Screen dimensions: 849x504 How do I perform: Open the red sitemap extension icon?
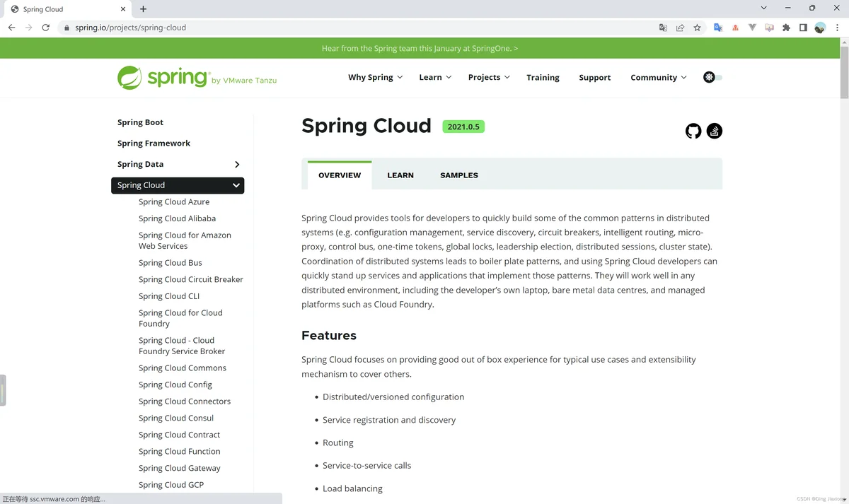735,28
